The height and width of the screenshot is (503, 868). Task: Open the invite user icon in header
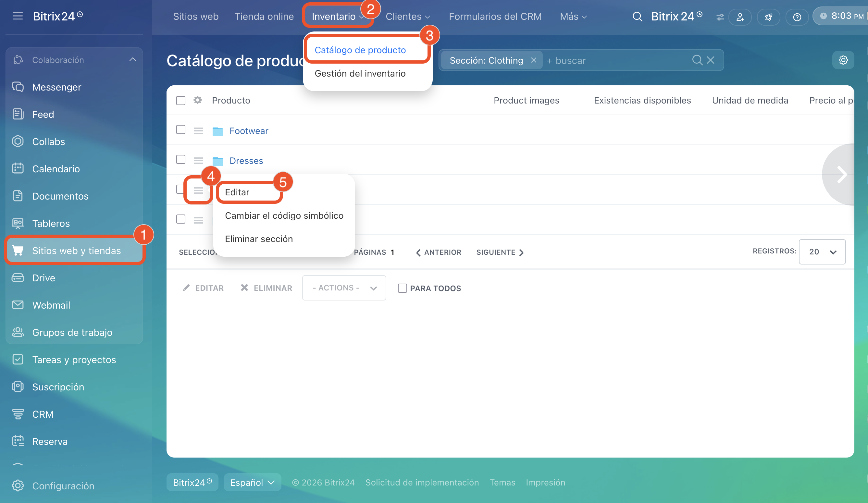tap(739, 17)
